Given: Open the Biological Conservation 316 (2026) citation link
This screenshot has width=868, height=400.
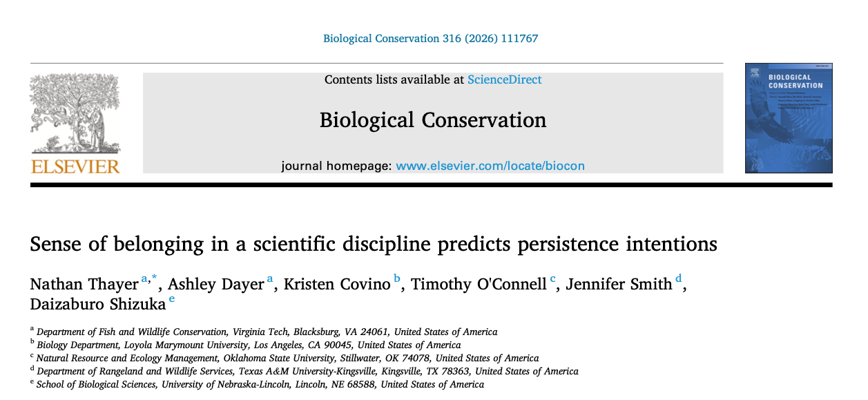Looking at the screenshot, I should pos(430,39).
